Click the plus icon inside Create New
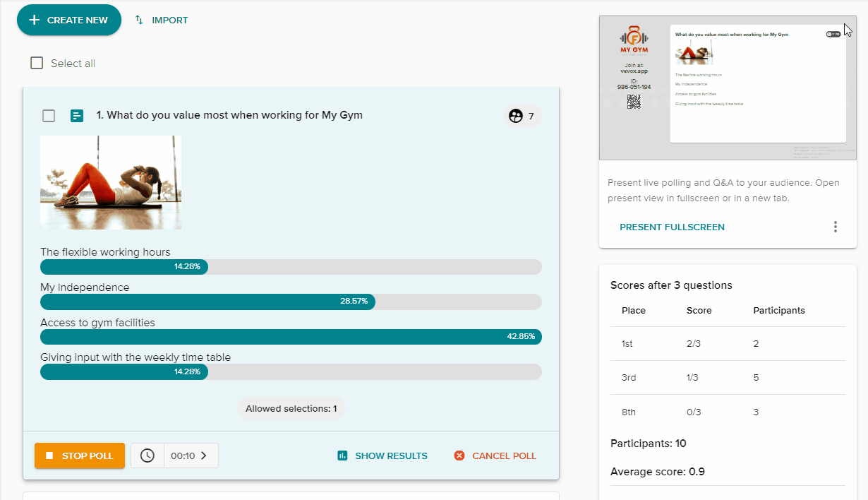Image resolution: width=868 pixels, height=500 pixels. [34, 20]
